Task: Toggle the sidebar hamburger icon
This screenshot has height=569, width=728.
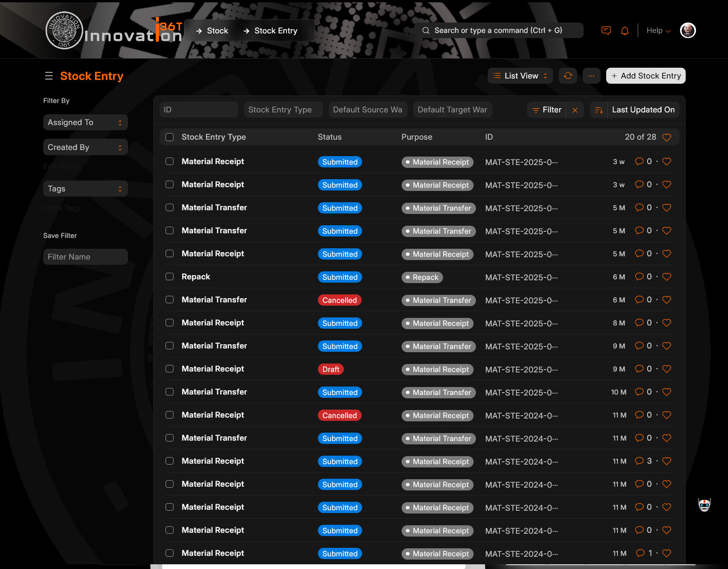Action: [49, 76]
